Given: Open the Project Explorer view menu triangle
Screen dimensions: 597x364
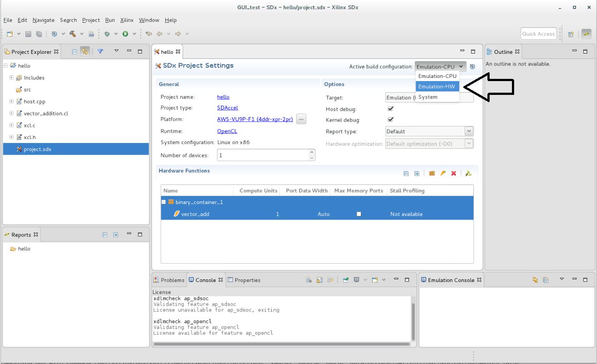Looking at the screenshot, I should pyautogui.click(x=117, y=51).
